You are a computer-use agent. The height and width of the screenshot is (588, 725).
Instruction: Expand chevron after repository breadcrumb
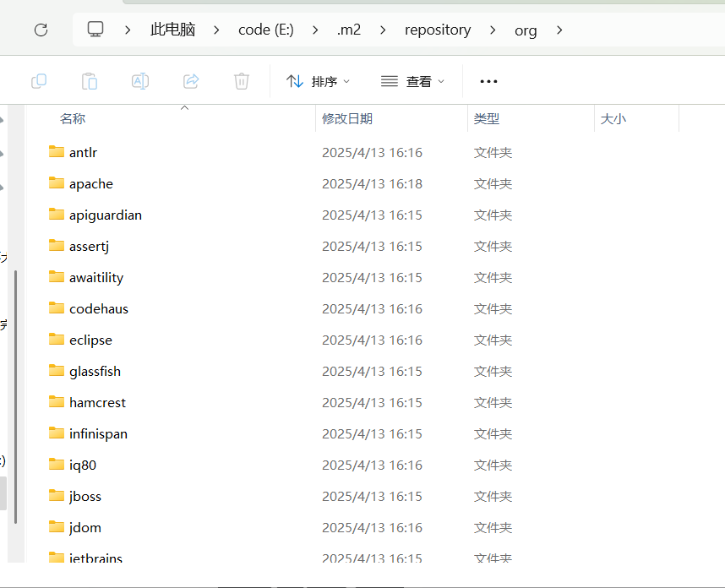[x=493, y=30]
